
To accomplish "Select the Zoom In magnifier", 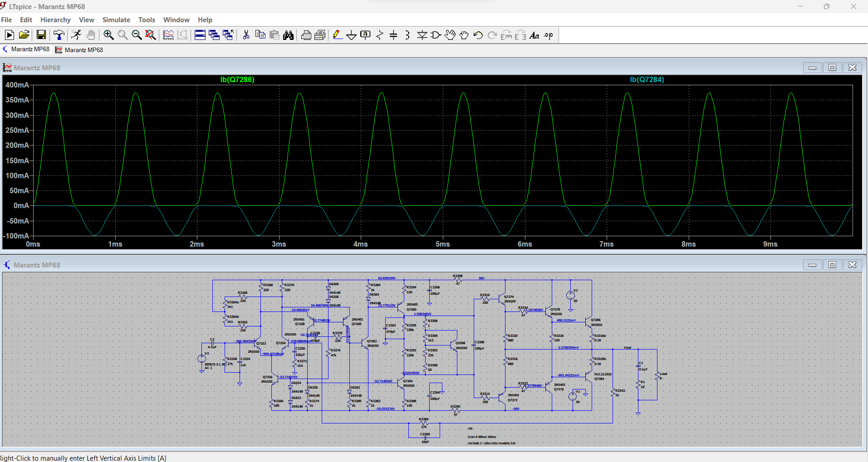I will coord(108,35).
